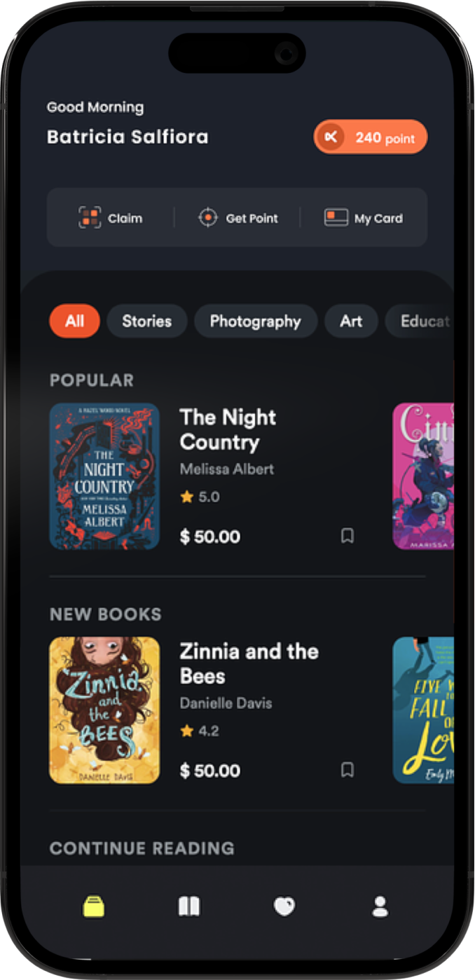This screenshot has width=475, height=980.
Task: Go to favorites heart icon
Action: [284, 907]
